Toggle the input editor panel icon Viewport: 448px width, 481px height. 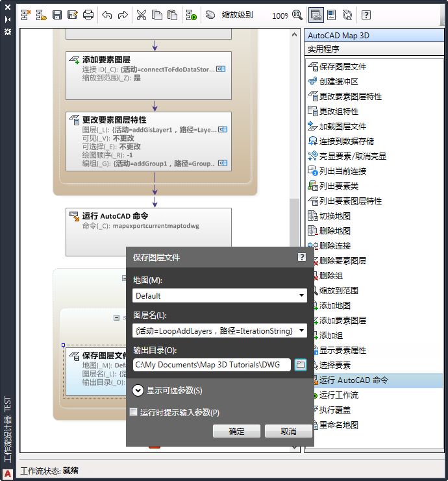tap(331, 15)
